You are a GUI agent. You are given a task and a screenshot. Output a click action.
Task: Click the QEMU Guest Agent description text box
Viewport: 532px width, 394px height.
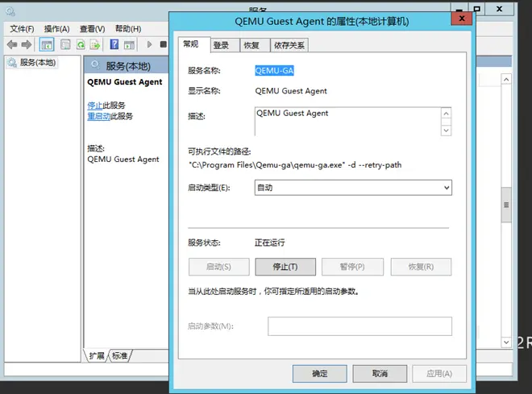pos(347,122)
